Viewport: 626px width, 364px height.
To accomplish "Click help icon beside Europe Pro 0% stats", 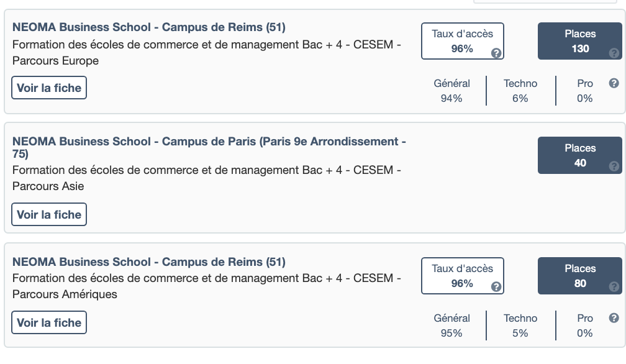I will click(x=614, y=83).
